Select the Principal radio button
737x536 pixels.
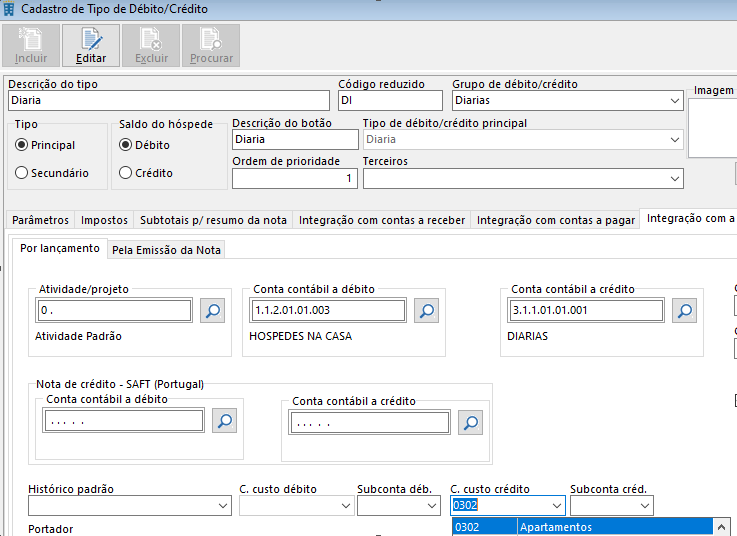pyautogui.click(x=21, y=145)
